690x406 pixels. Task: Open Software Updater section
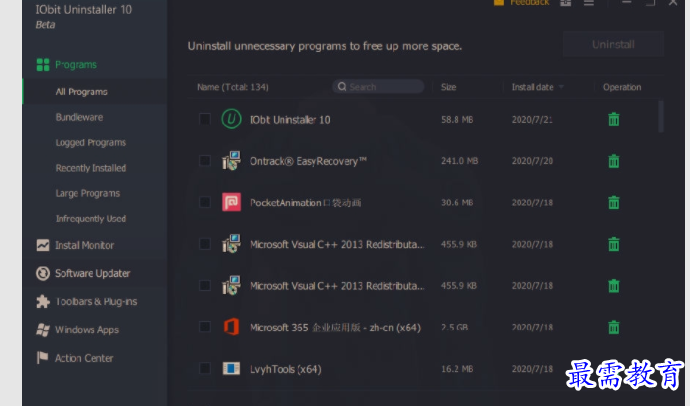[x=92, y=273]
